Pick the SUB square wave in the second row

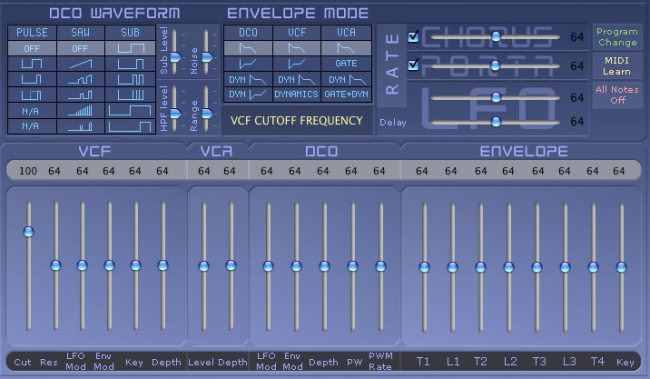coord(130,63)
